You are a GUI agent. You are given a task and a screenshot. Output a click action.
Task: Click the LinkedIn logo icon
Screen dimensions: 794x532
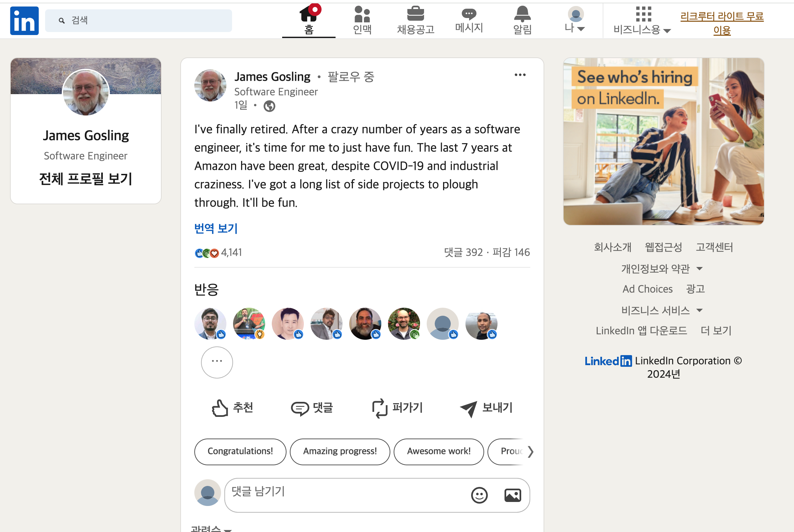coord(24,21)
